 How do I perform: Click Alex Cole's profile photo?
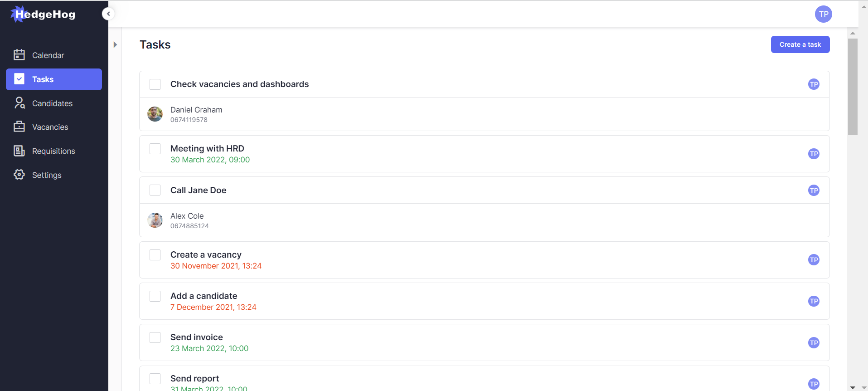(155, 220)
